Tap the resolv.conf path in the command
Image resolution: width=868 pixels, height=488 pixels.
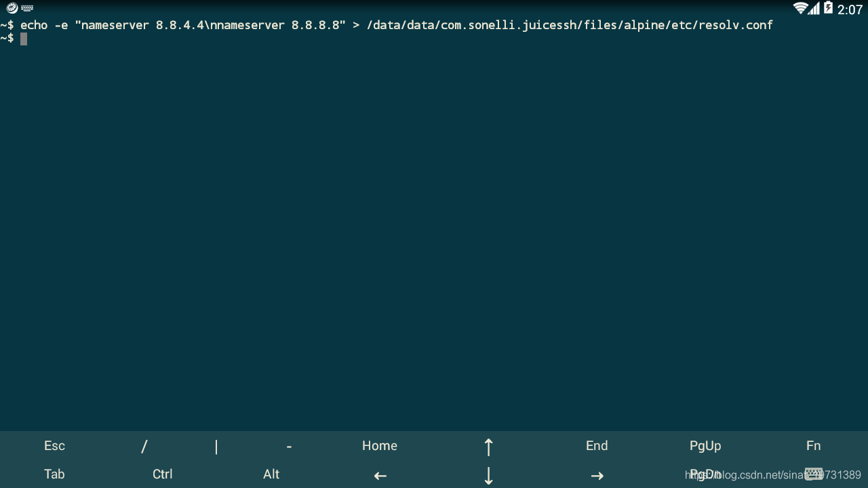point(570,25)
